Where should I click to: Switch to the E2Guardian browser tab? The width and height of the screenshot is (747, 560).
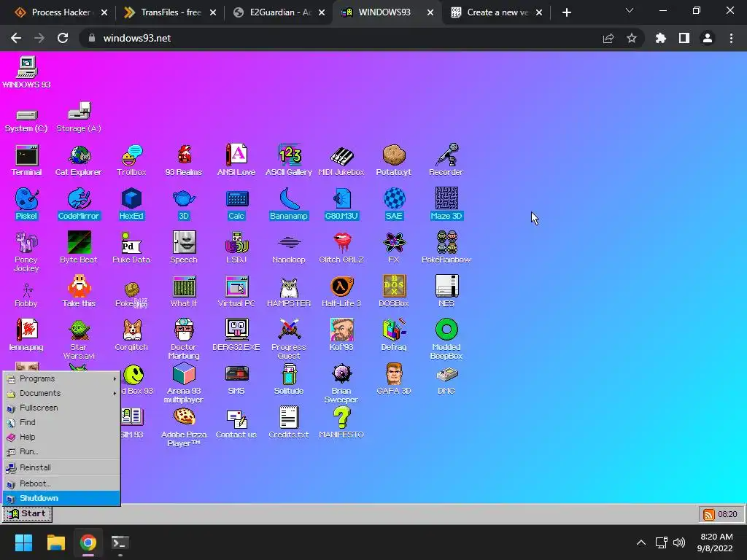click(278, 12)
